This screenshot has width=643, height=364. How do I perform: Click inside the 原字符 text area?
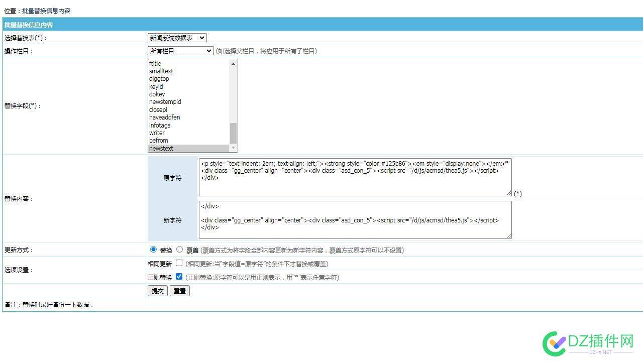coord(355,177)
